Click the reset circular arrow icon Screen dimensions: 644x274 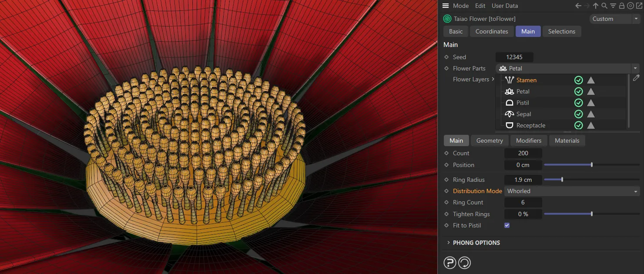[x=464, y=262]
